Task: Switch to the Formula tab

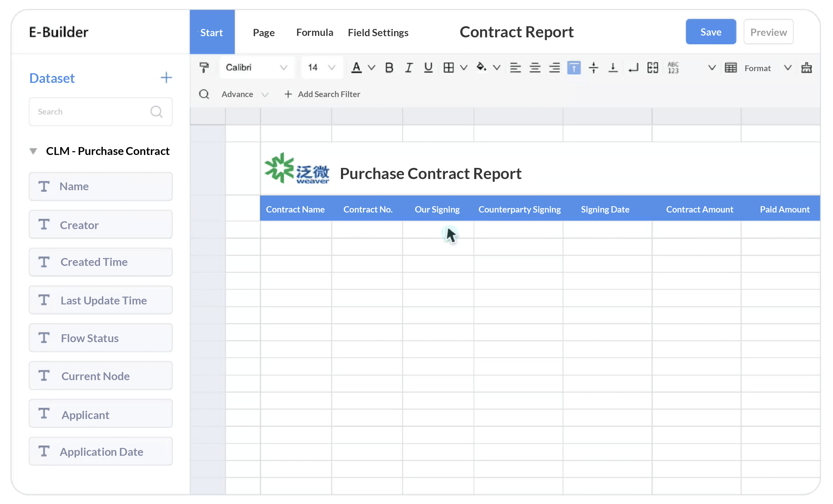Action: coord(314,33)
